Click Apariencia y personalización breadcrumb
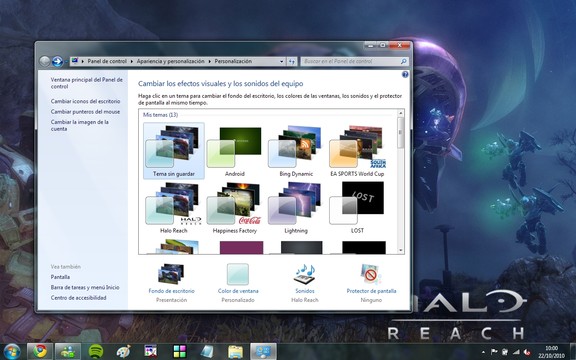Image resolution: width=576 pixels, height=360 pixels. (170, 61)
